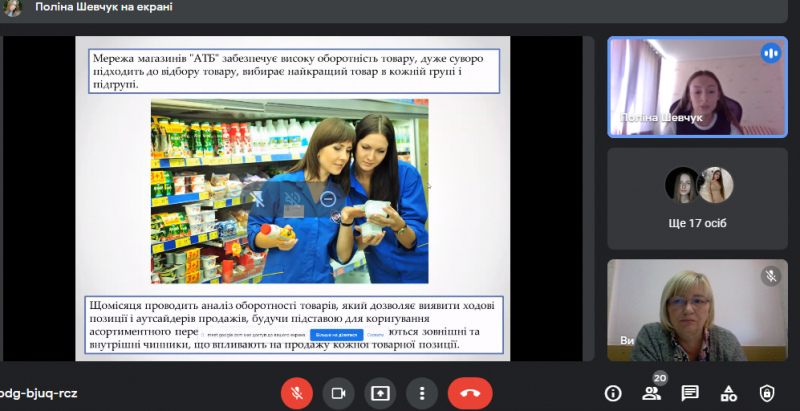800x411 pixels.
Task: Click the meeting code "odg-bjuq-rcz"
Action: (39, 394)
